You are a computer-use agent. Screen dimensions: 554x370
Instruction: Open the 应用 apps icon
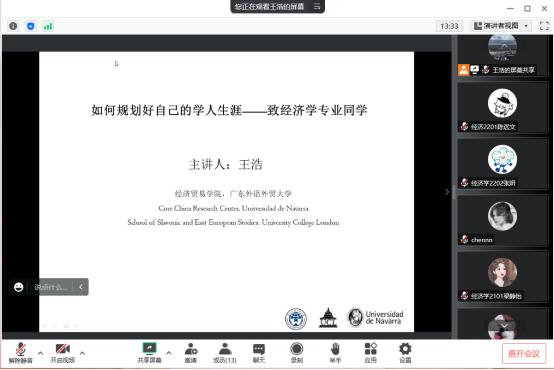(371, 353)
